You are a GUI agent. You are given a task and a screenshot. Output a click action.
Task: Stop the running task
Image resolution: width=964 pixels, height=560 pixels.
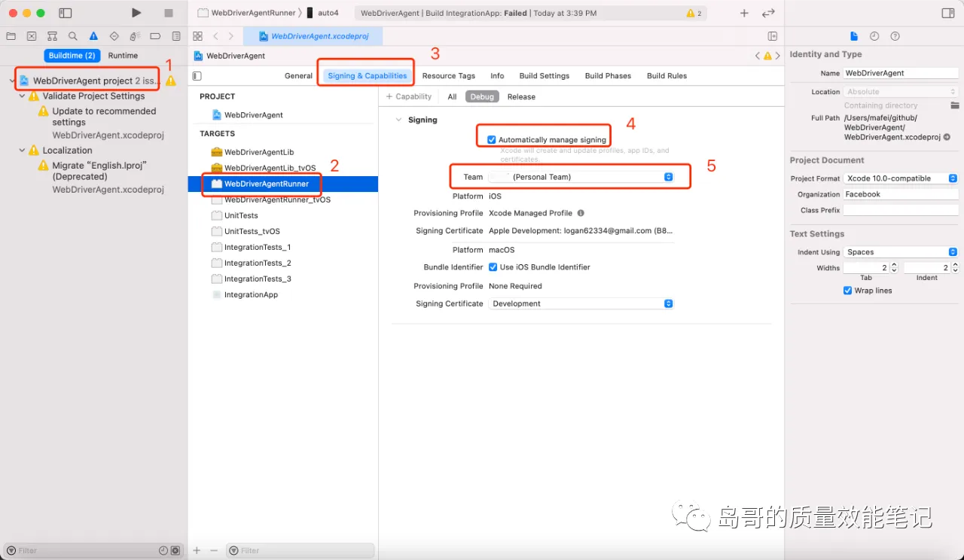point(169,13)
